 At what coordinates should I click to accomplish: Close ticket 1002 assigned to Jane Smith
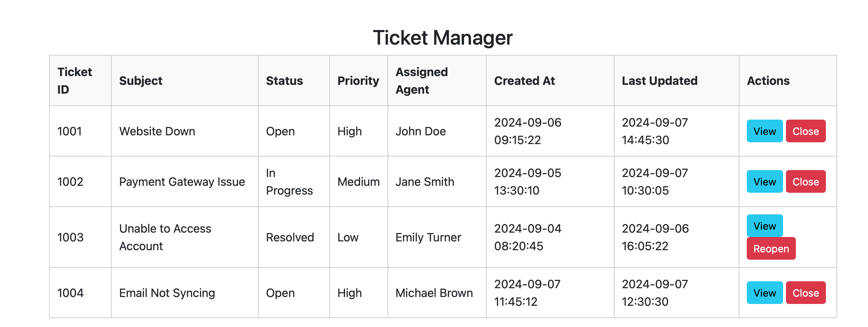805,181
